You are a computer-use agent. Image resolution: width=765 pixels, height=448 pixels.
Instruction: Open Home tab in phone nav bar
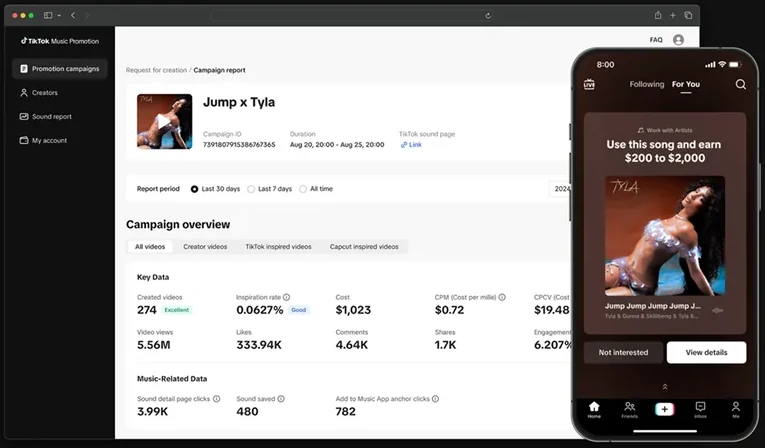[x=594, y=409]
